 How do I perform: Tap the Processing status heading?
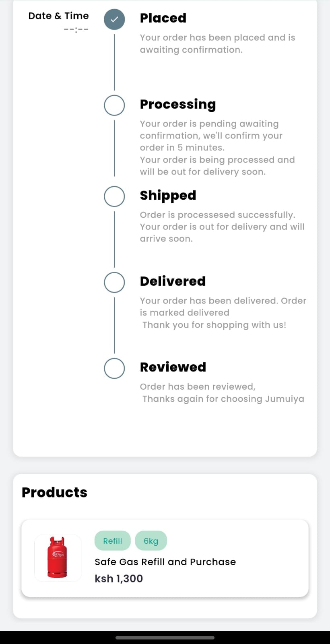tap(177, 104)
